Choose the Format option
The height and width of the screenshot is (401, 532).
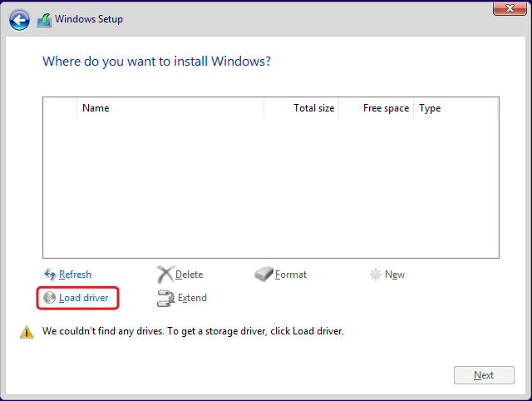coord(291,275)
